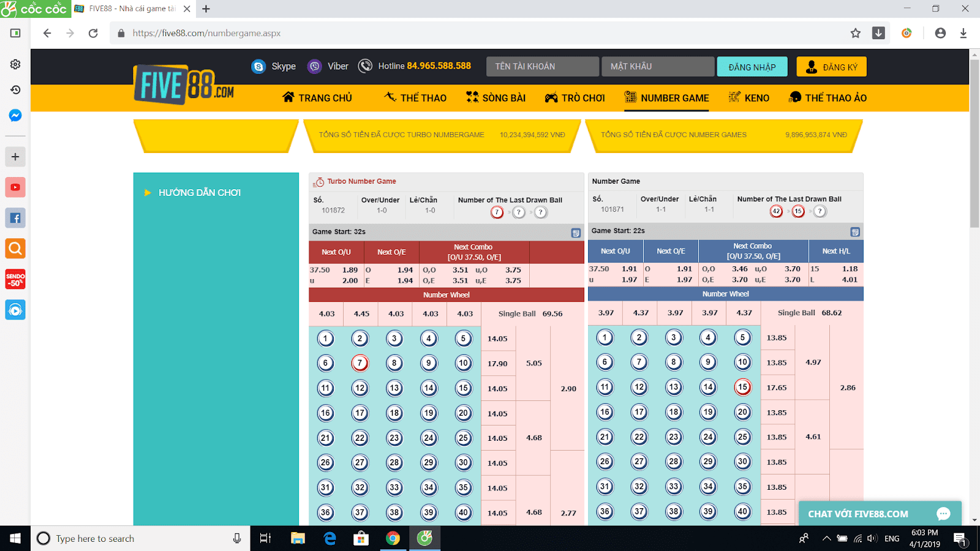Open YouTube sidebar shortcut
Screen dimensions: 980x551
[x=15, y=187]
